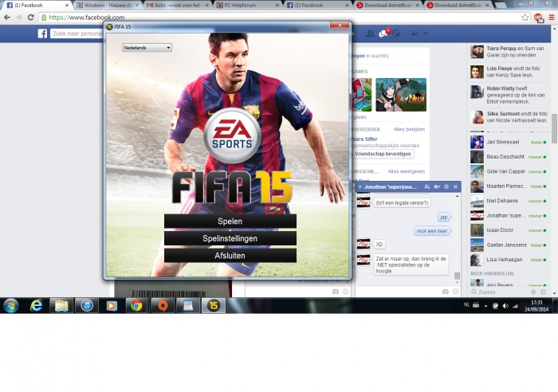Click Tiara Perquy ticker story
This screenshot has width=558, height=392.
click(509, 52)
